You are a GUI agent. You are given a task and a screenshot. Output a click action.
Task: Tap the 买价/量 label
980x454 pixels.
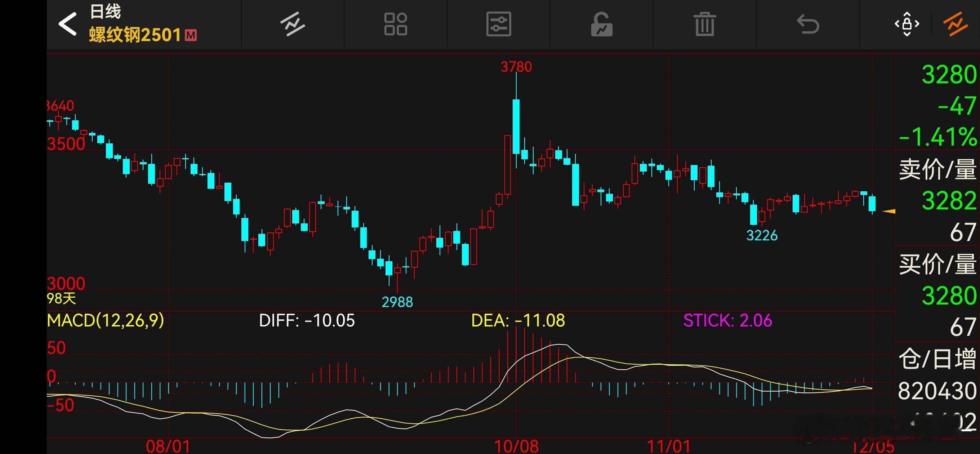pyautogui.click(x=937, y=264)
